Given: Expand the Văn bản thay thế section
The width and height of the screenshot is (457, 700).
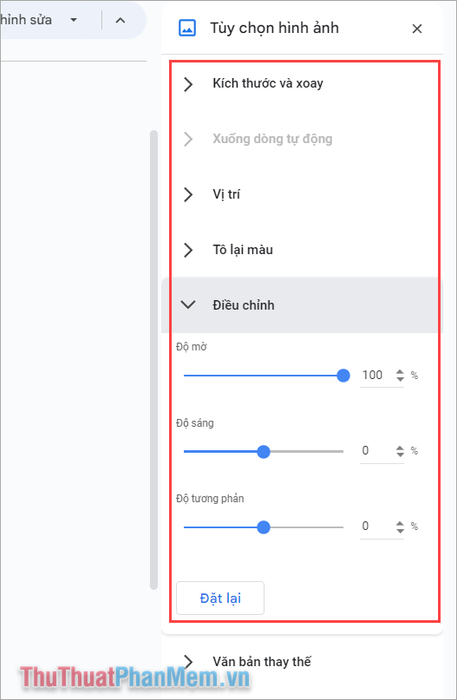Looking at the screenshot, I should (304, 661).
